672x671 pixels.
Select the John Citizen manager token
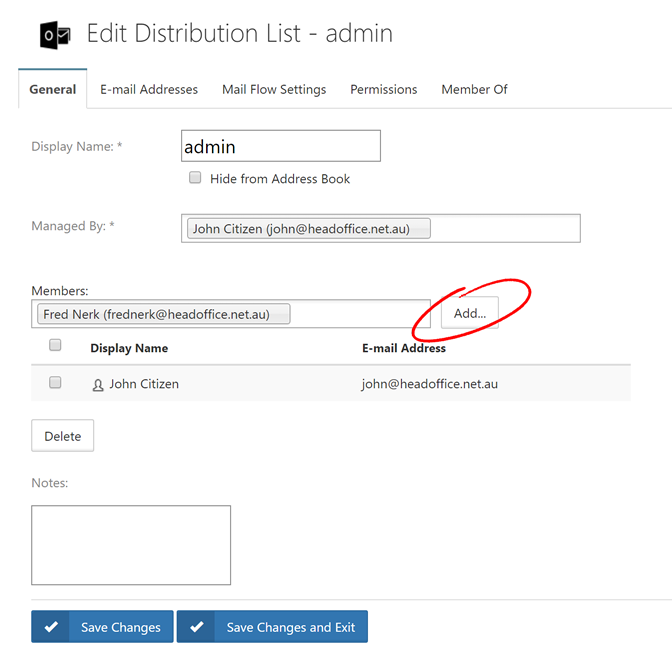[309, 229]
